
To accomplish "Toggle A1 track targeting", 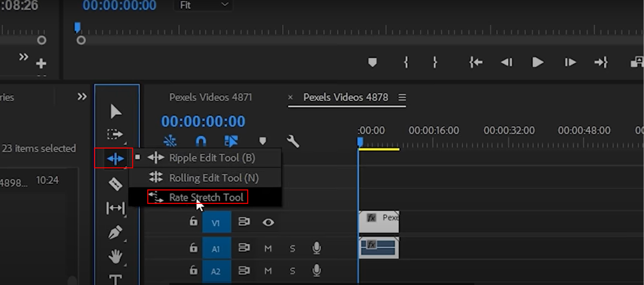I will click(216, 248).
